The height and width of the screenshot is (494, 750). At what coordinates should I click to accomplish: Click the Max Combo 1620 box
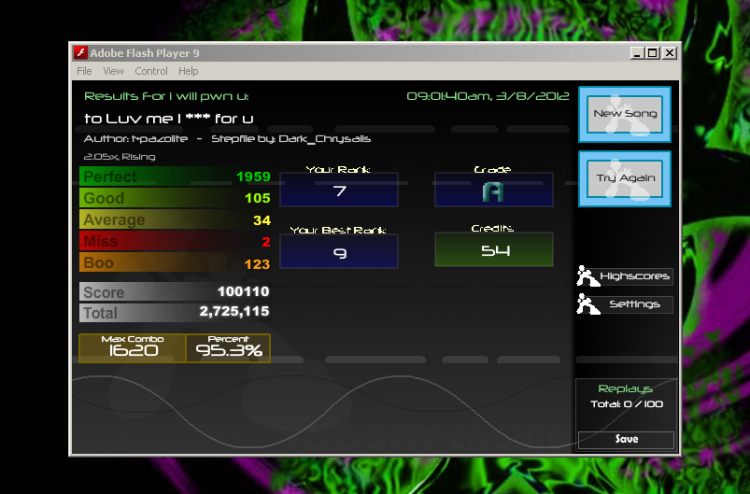click(132, 348)
